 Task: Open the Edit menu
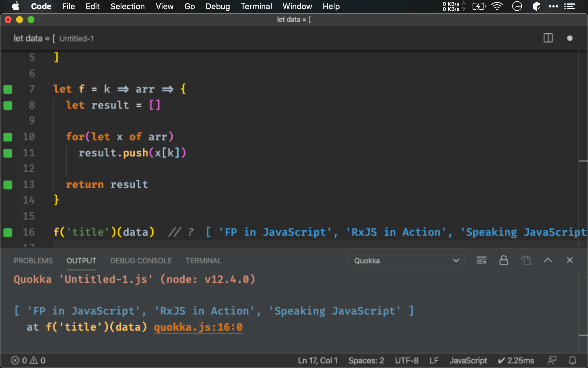92,6
